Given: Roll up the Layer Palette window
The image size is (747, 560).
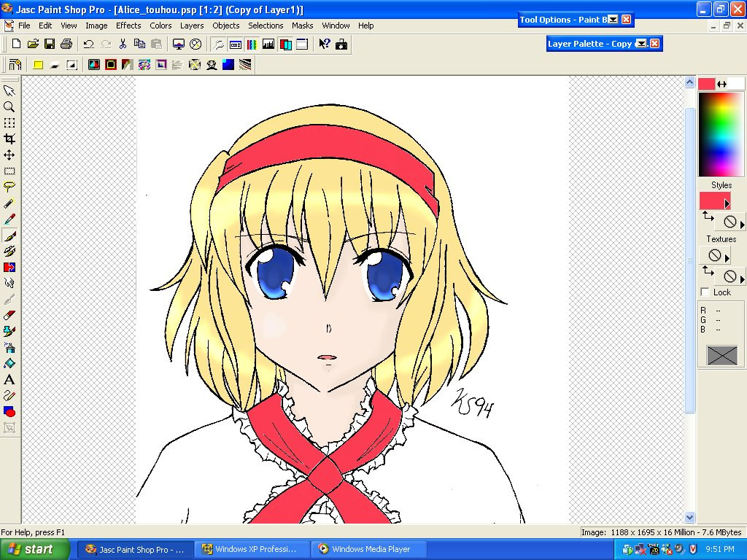Looking at the screenshot, I should coord(642,43).
